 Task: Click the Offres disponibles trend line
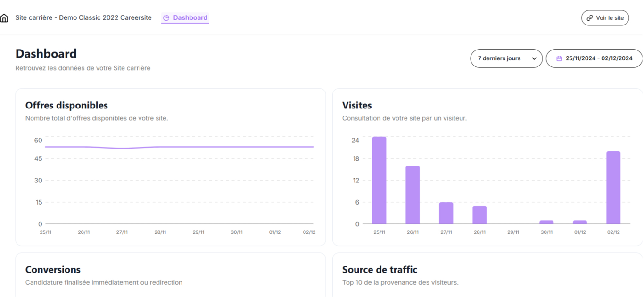(179, 147)
